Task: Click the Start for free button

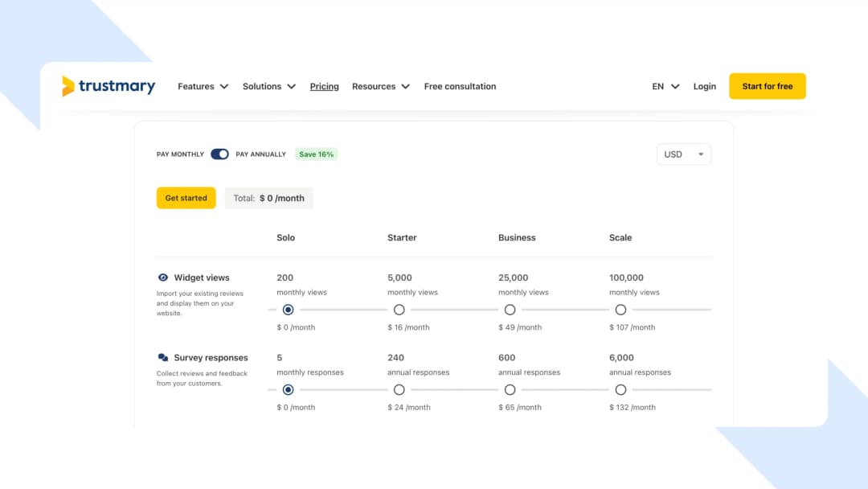Action: [x=767, y=86]
